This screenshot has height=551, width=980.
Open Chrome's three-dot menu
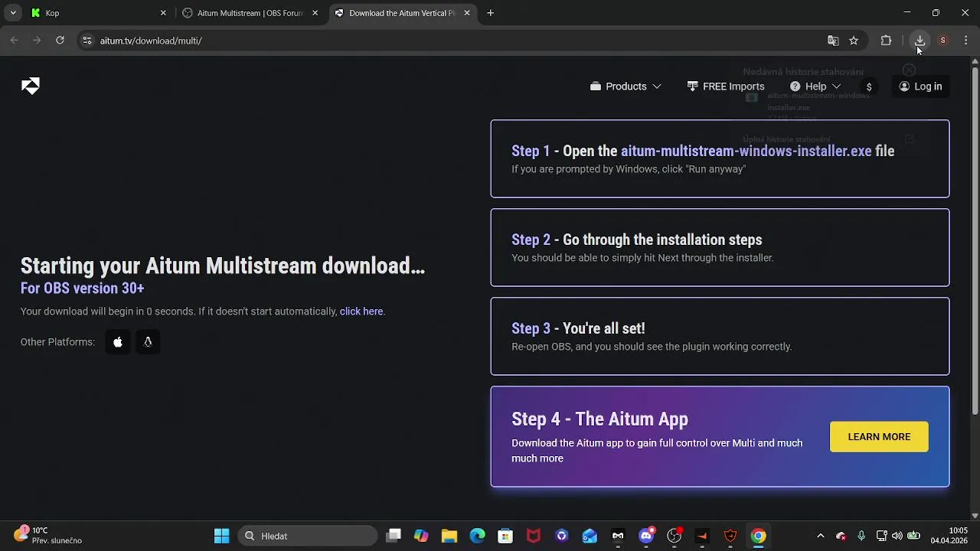point(965,41)
